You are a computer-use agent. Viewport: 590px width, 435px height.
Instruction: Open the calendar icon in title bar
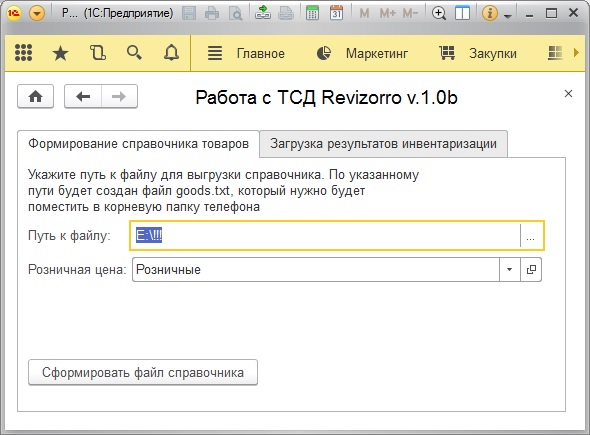[x=336, y=13]
